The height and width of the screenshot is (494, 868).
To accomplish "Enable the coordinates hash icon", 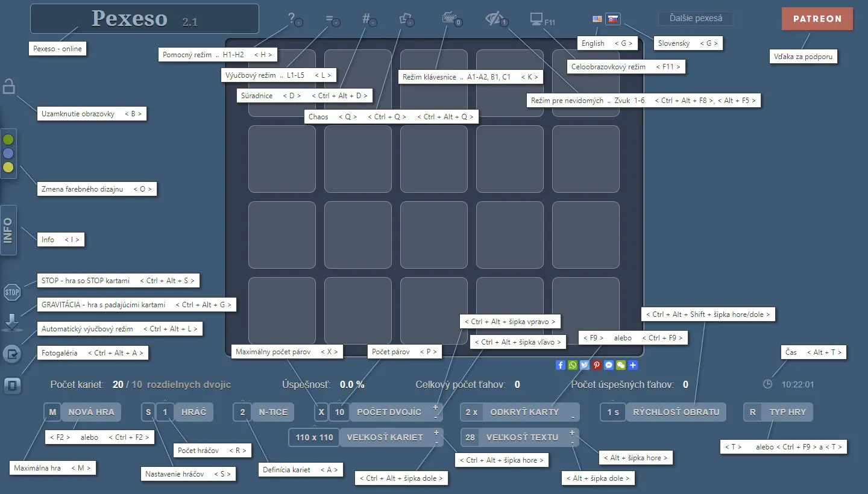I will tap(366, 18).
